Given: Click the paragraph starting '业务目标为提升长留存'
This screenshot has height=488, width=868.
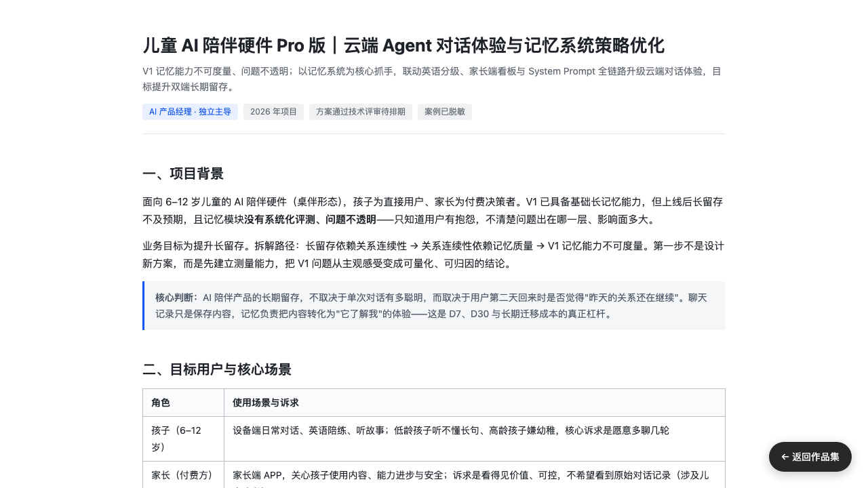Looking at the screenshot, I should tap(433, 254).
